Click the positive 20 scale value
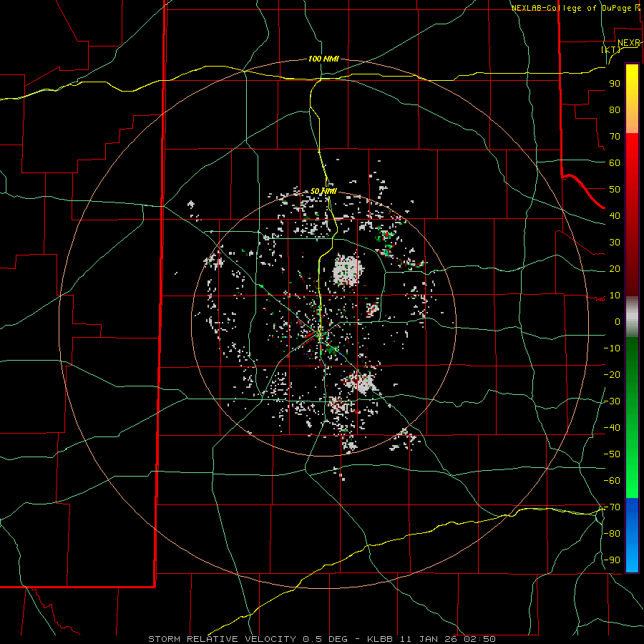The width and height of the screenshot is (644, 644). 615,269
